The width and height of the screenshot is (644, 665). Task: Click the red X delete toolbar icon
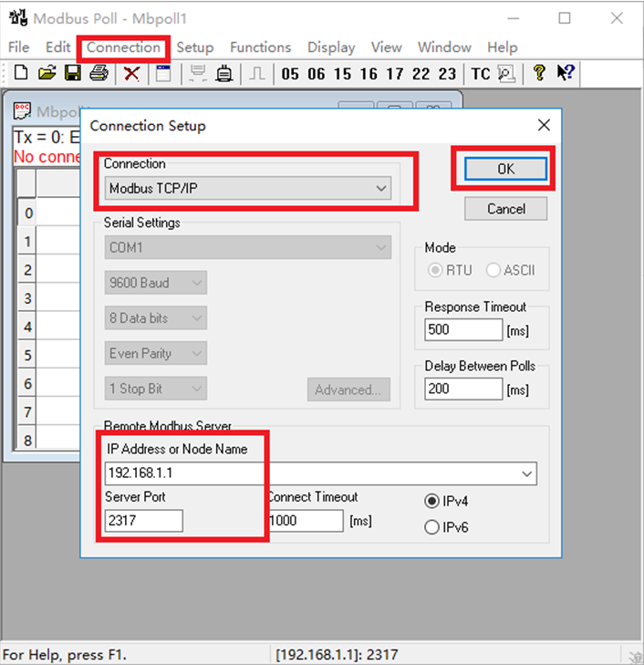[131, 74]
